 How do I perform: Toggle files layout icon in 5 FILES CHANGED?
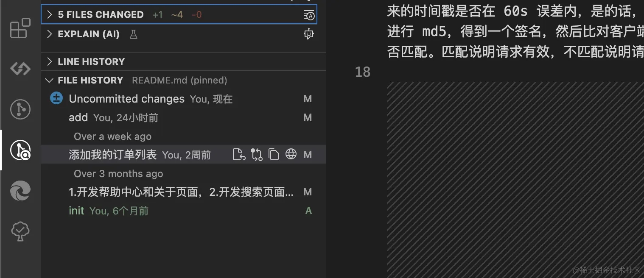(x=309, y=15)
